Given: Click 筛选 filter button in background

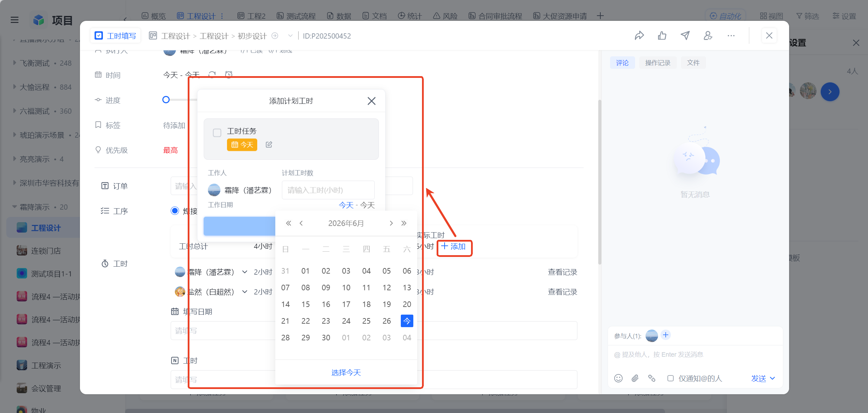Looking at the screenshot, I should click(x=808, y=16).
